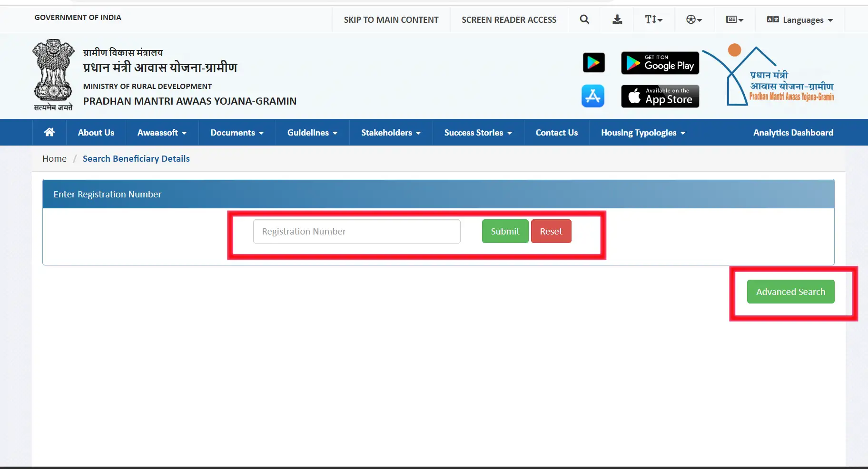
Task: Expand the Guidelines menu
Action: pyautogui.click(x=312, y=133)
